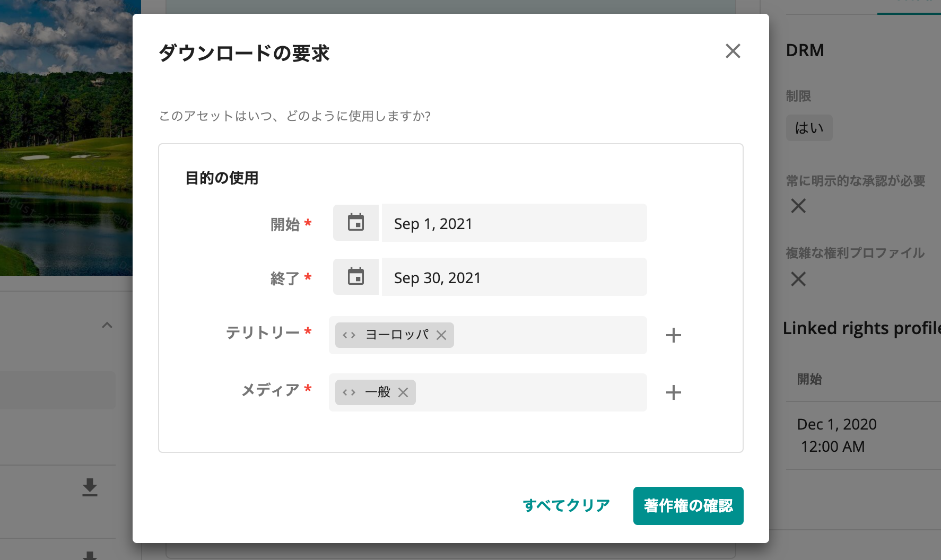
Task: Click the 開始 date field Sep 1, 2021
Action: (514, 223)
